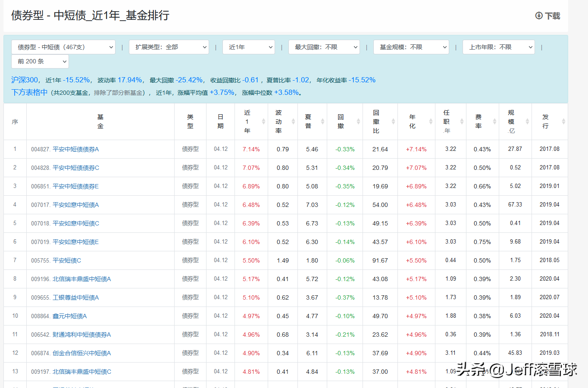Expand the 扩展类型：全部 dropdown
588x388 pixels.
pos(169,47)
